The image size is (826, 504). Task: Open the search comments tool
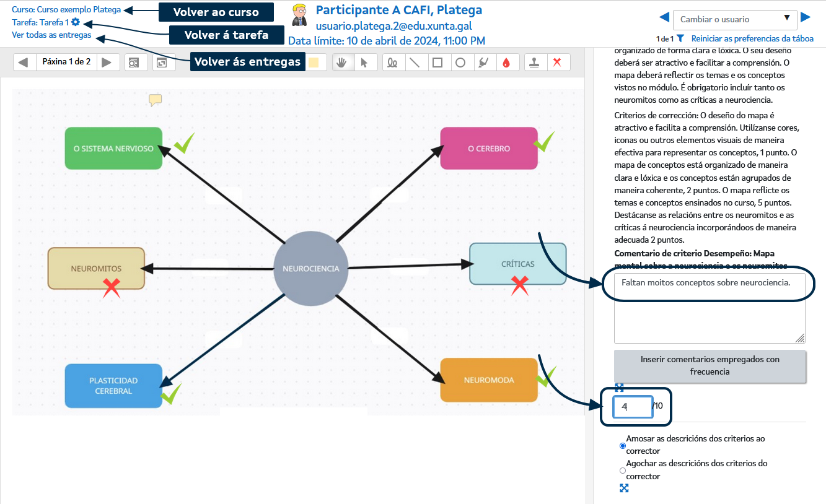click(x=133, y=63)
